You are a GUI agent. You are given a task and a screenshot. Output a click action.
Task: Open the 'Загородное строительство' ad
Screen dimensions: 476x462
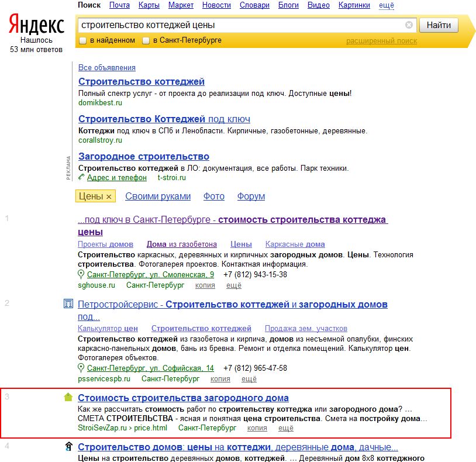[144, 156]
